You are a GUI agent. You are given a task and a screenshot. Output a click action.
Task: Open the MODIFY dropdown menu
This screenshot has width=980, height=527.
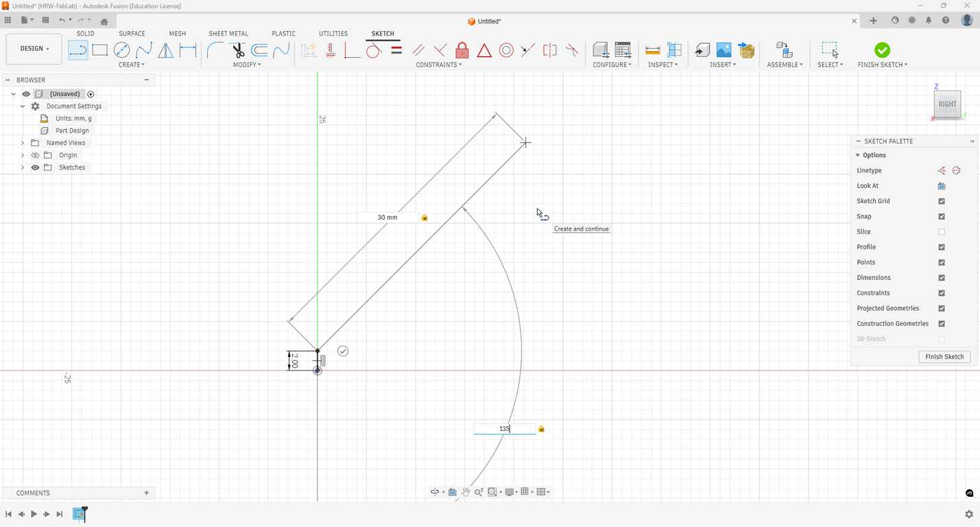point(247,65)
